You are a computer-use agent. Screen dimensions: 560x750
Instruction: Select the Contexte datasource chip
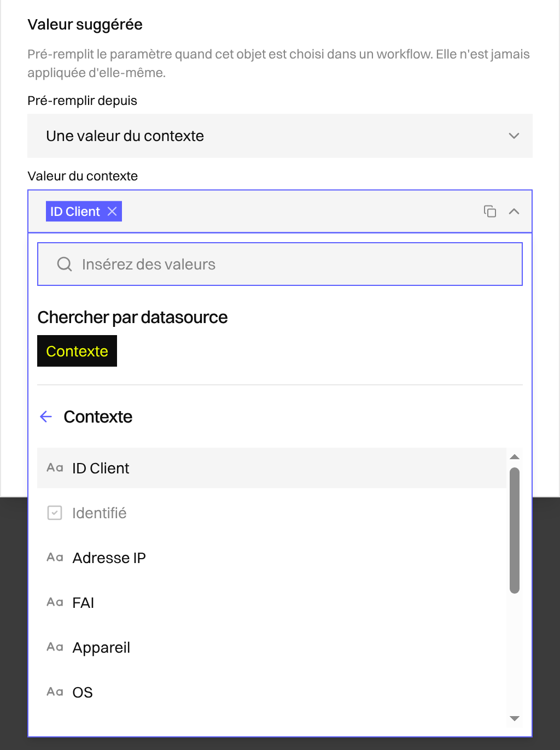[77, 351]
